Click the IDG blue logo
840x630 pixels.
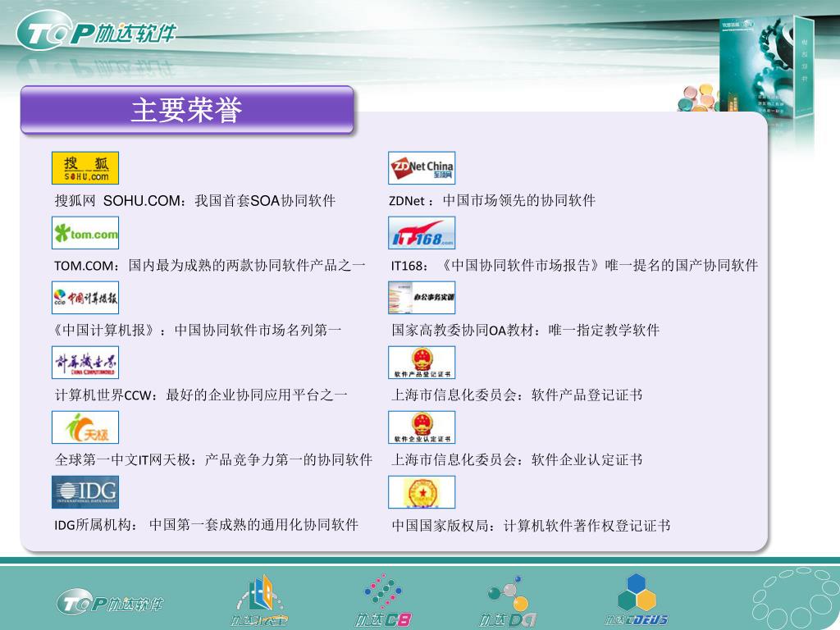coord(85,492)
